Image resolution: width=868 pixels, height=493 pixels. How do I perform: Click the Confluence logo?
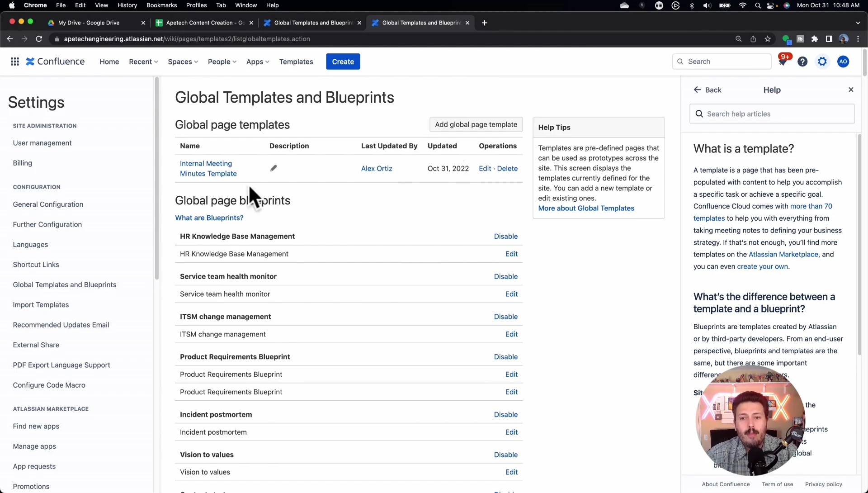[55, 62]
